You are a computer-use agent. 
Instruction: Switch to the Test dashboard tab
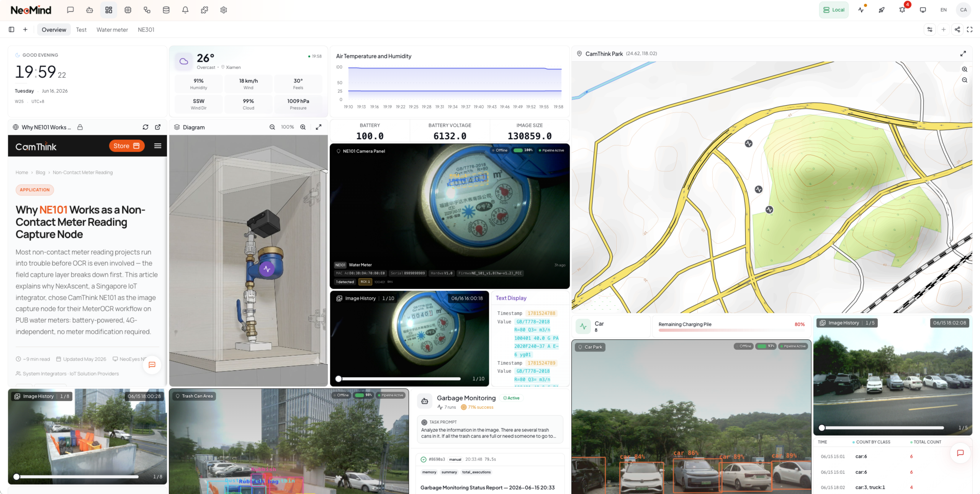(81, 29)
